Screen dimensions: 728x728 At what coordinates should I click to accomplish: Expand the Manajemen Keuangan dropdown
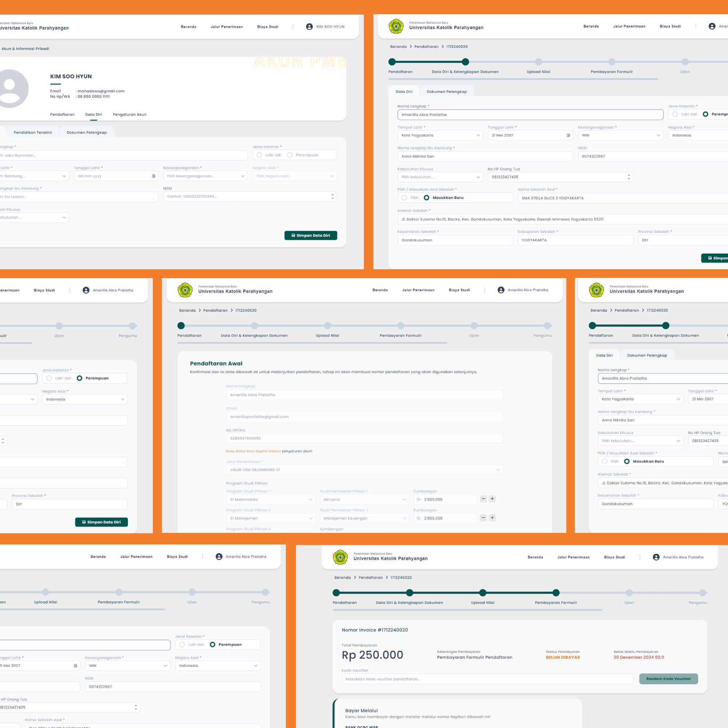[x=364, y=518]
